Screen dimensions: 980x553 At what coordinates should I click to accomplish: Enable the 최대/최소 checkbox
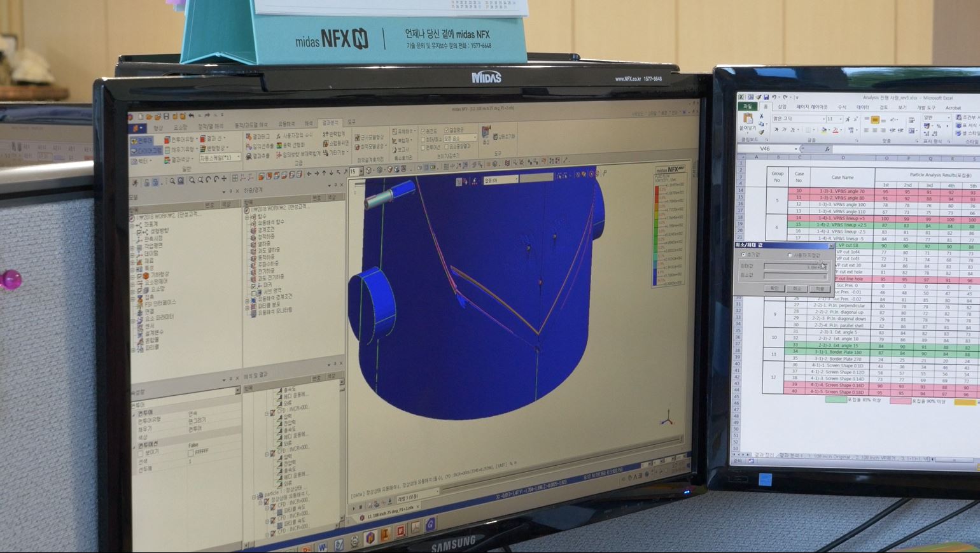coord(423,139)
